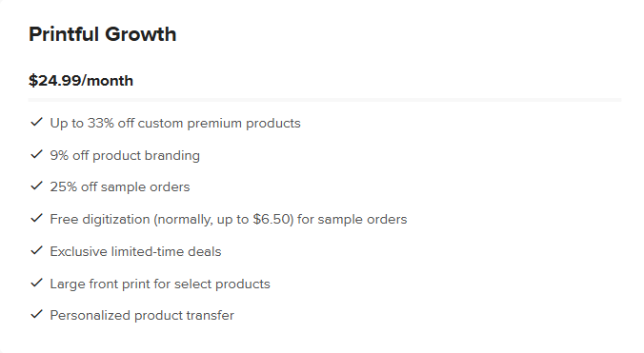
Task: Click checkmark beside 33% off custom premium products
Action: click(36, 122)
